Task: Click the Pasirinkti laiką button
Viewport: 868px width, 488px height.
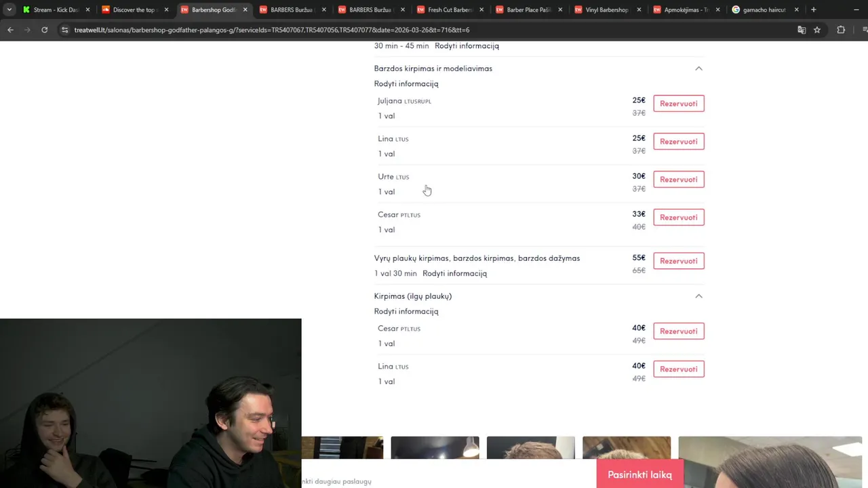Action: coord(639,474)
